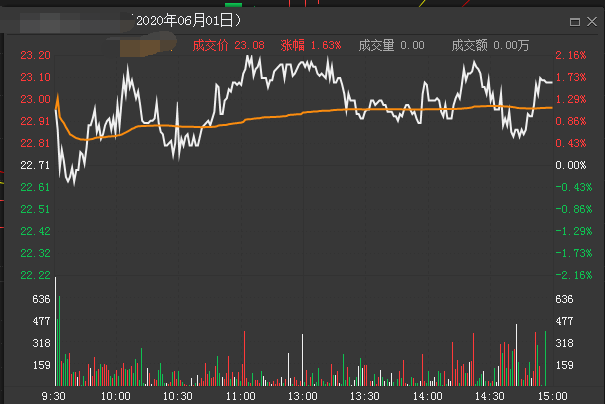Select the 22.22 lowest price label
The height and width of the screenshot is (404, 605).
click(x=36, y=275)
